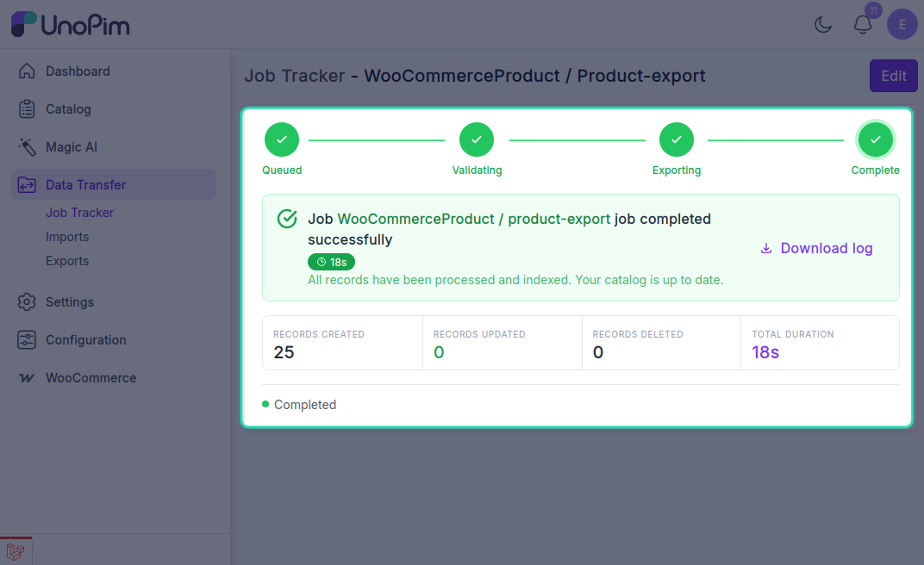924x565 pixels.
Task: Click the job success check-circle icon
Action: (x=287, y=219)
